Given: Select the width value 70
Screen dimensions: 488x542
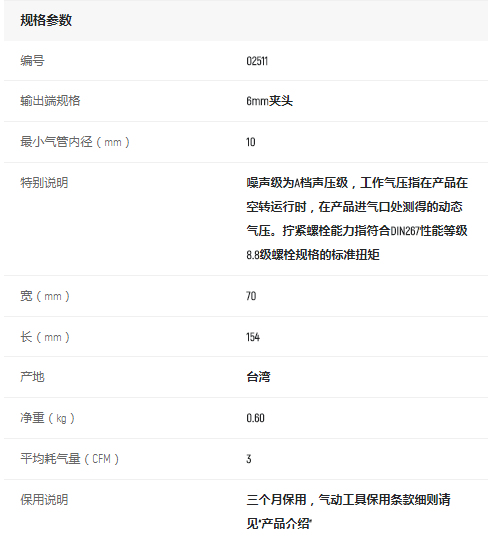Looking at the screenshot, I should pos(251,296).
